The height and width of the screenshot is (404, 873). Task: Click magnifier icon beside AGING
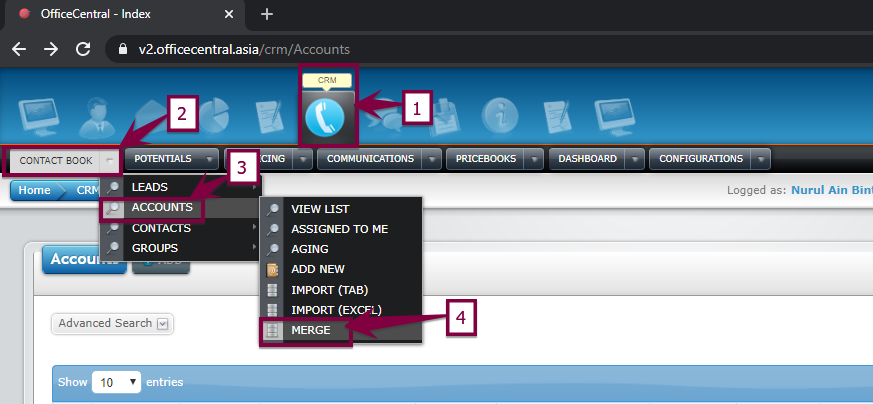coord(273,249)
